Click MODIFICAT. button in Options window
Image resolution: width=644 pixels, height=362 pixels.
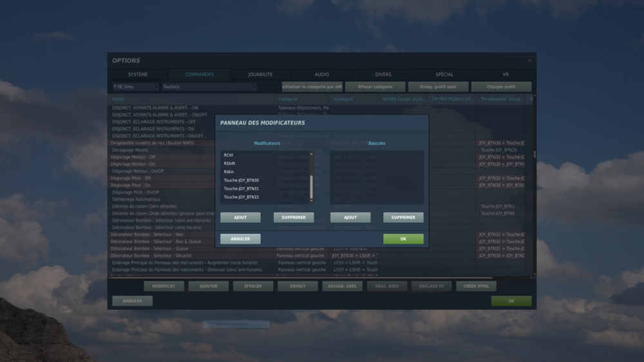[x=164, y=286]
